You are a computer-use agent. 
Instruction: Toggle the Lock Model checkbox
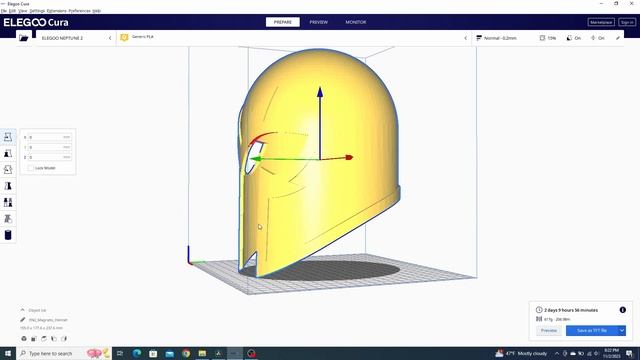31,168
